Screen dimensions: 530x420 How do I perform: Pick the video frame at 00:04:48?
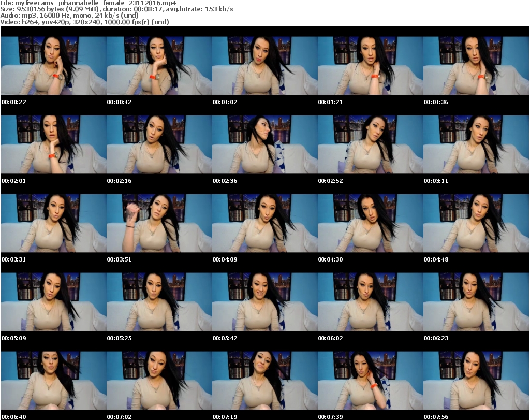(476, 223)
